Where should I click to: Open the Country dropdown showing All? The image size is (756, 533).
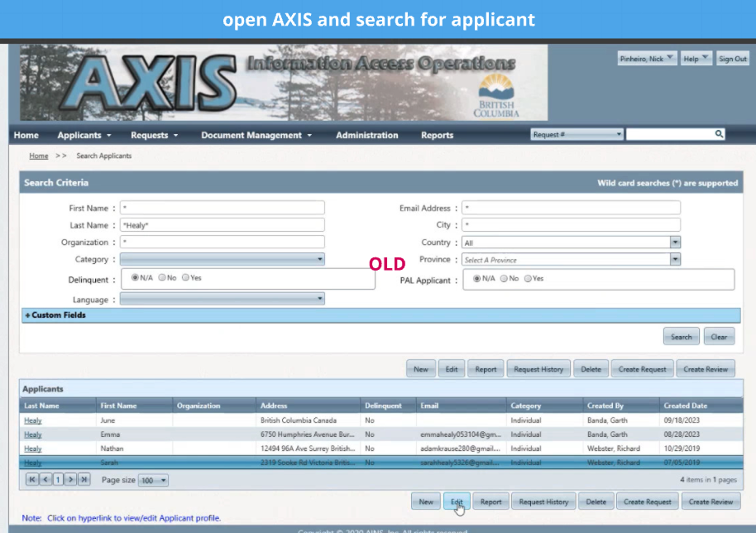pos(571,242)
